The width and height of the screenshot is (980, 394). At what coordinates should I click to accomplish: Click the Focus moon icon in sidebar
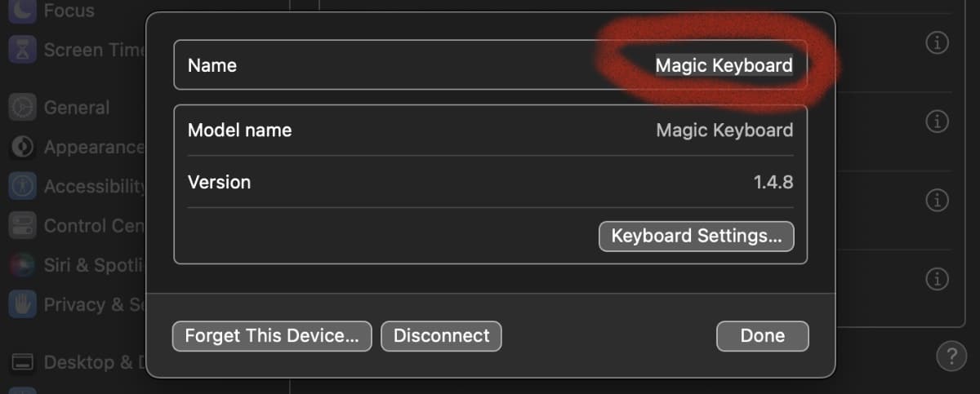click(x=22, y=10)
